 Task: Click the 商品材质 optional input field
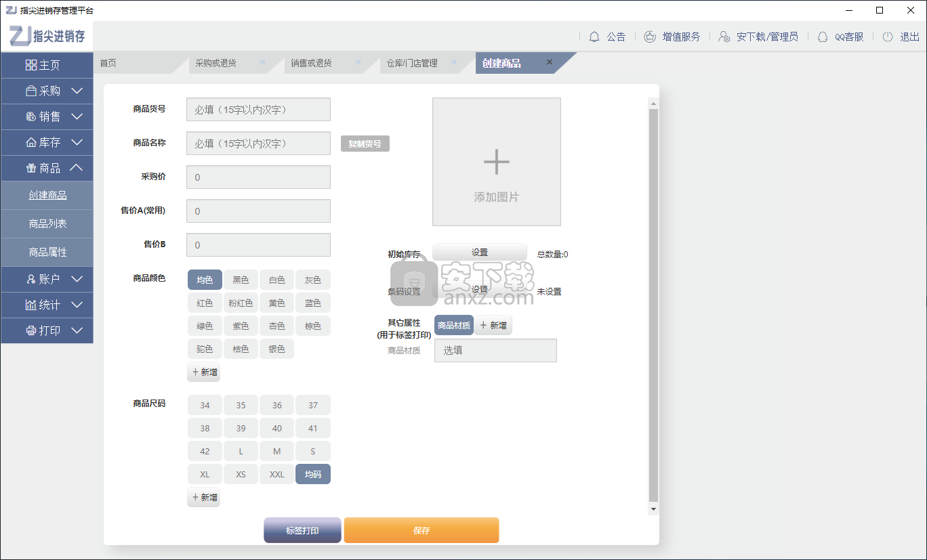[x=495, y=350]
